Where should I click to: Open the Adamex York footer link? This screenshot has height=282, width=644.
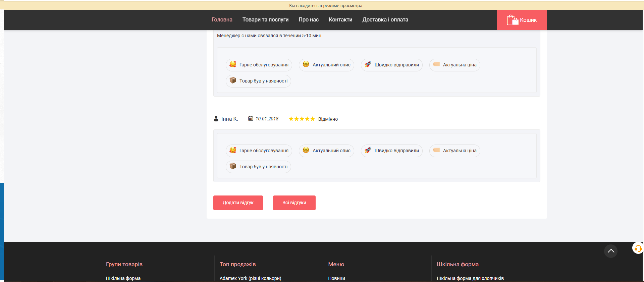click(x=250, y=278)
